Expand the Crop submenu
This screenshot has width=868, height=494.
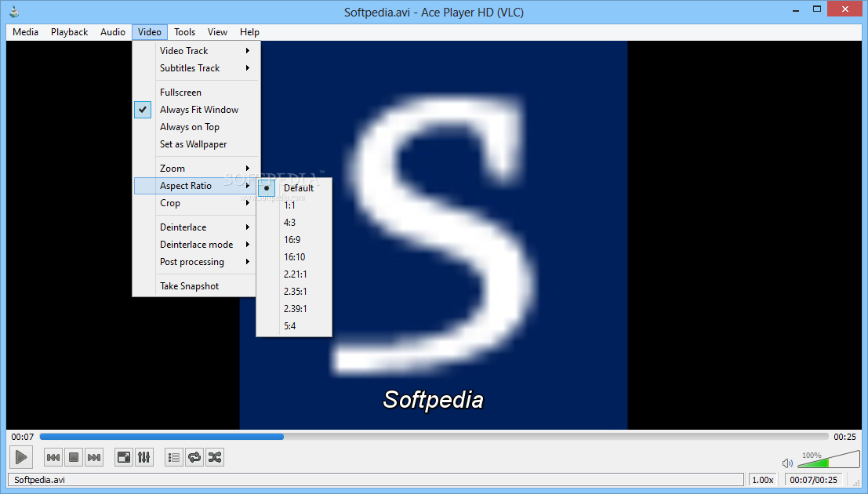[197, 202]
